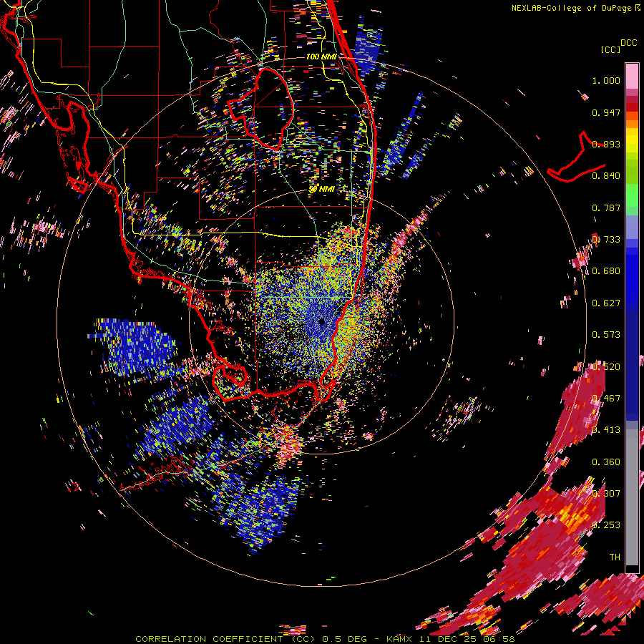The height and width of the screenshot is (644, 644).
Task: Click the 50 NMI range ring label
Action: click(x=321, y=189)
